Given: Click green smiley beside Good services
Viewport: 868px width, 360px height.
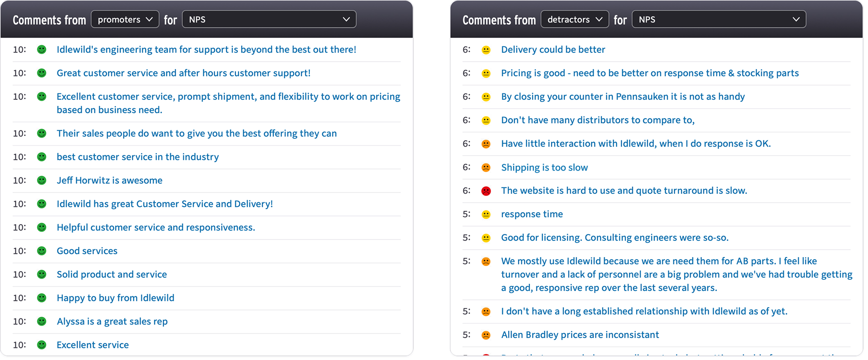Looking at the screenshot, I should 42,251.
